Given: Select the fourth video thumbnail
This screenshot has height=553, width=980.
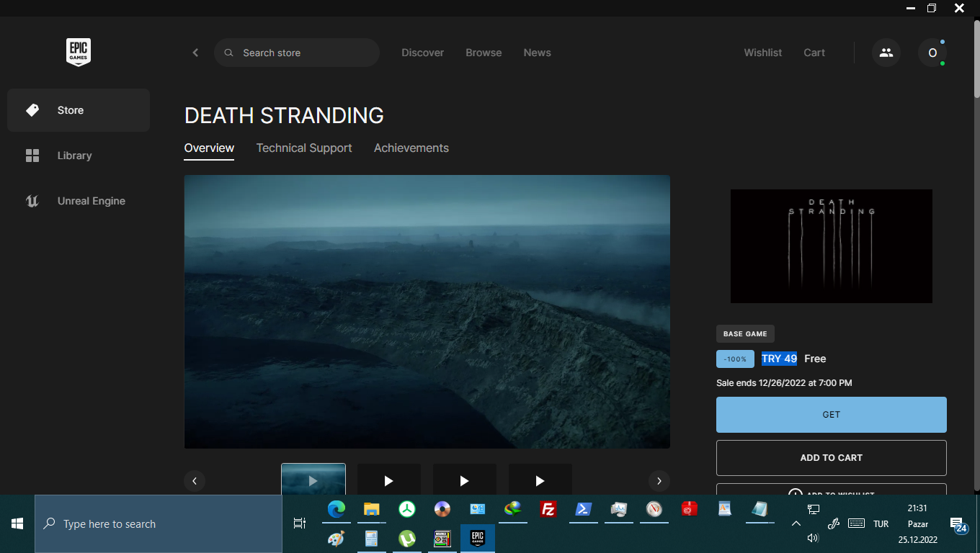Looking at the screenshot, I should [540, 480].
